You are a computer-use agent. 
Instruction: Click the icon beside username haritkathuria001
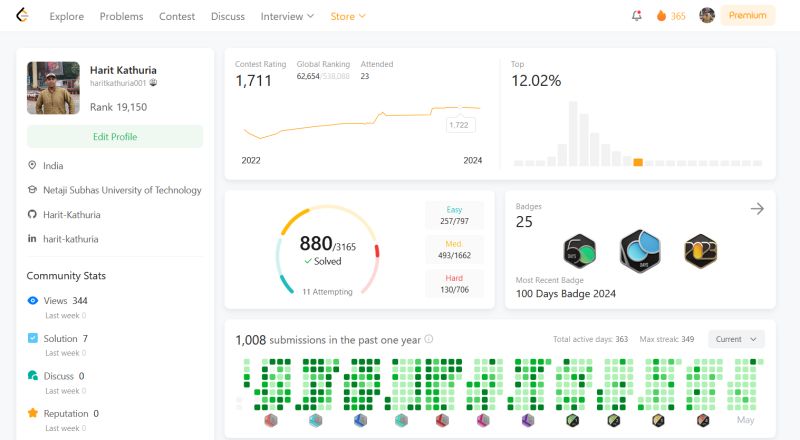153,83
